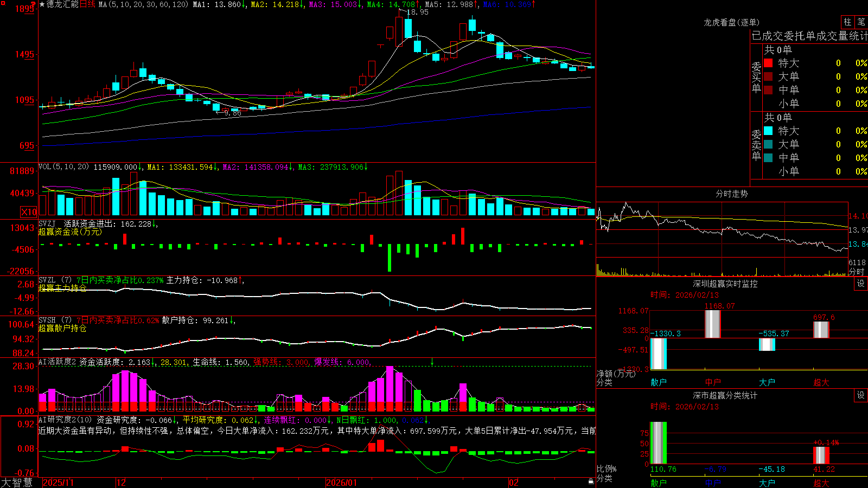Select the SVZJ indicator name
This screenshot has height=488, width=868.
(47, 223)
